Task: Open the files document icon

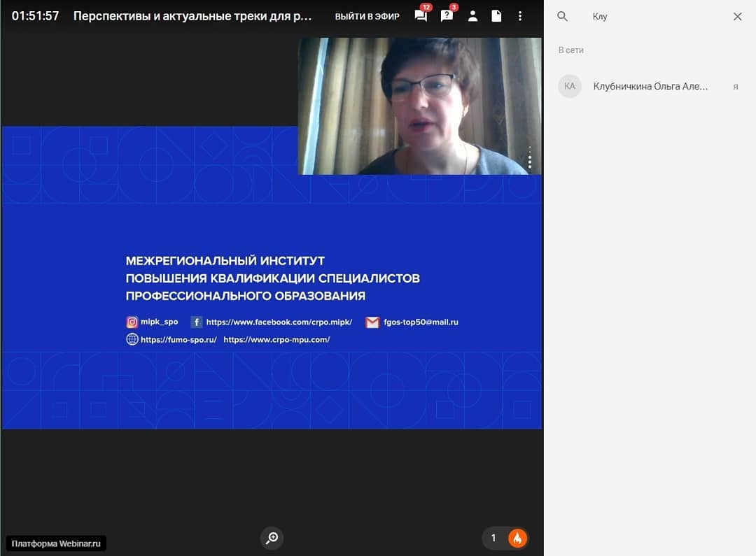Action: coord(496,16)
